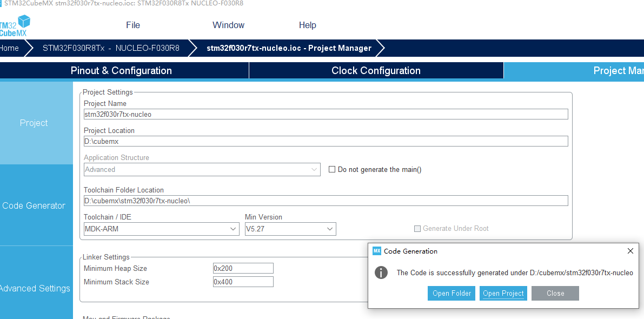The image size is (644, 319).
Task: Click the info icon in the dialog
Action: 381,273
